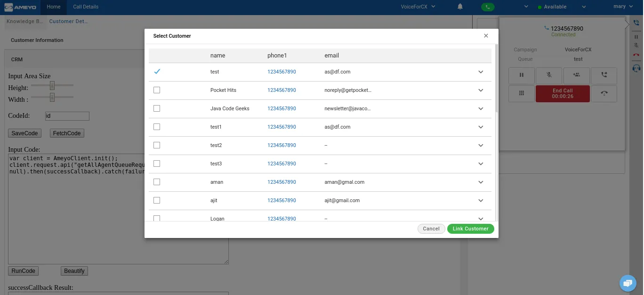Screen dimensions: 644x295
Task: Click the phone1 column header
Action: tap(277, 56)
